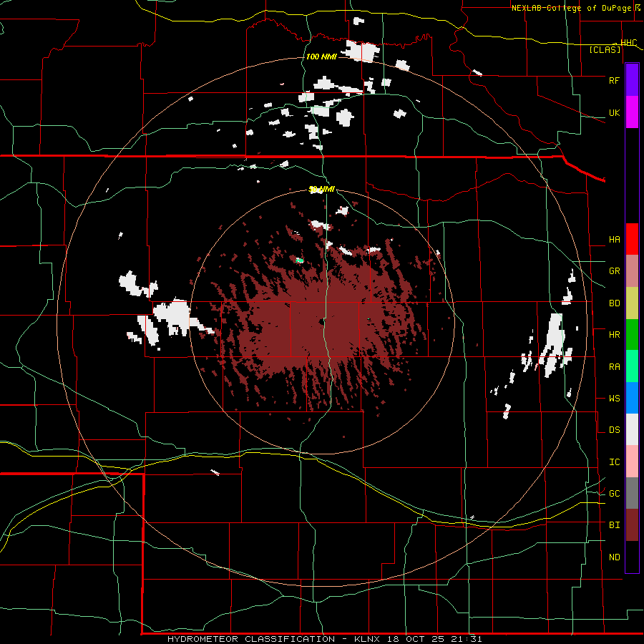Click the Hydrometeor Classification KLNX title
This screenshot has width=644, height=644.
point(324,639)
